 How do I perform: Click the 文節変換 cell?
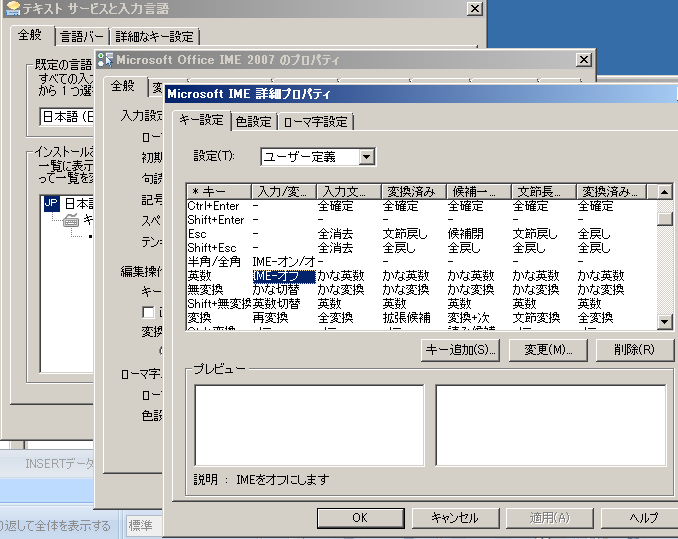point(536,318)
